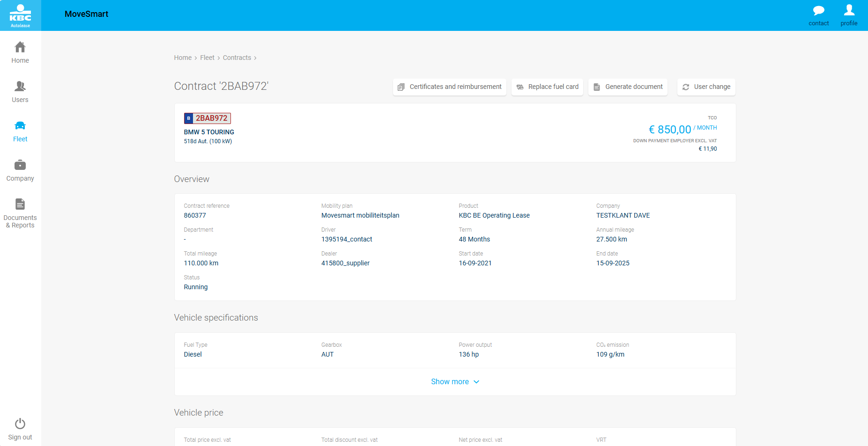
Task: Click start date 16-09-2021
Action: (x=475, y=263)
